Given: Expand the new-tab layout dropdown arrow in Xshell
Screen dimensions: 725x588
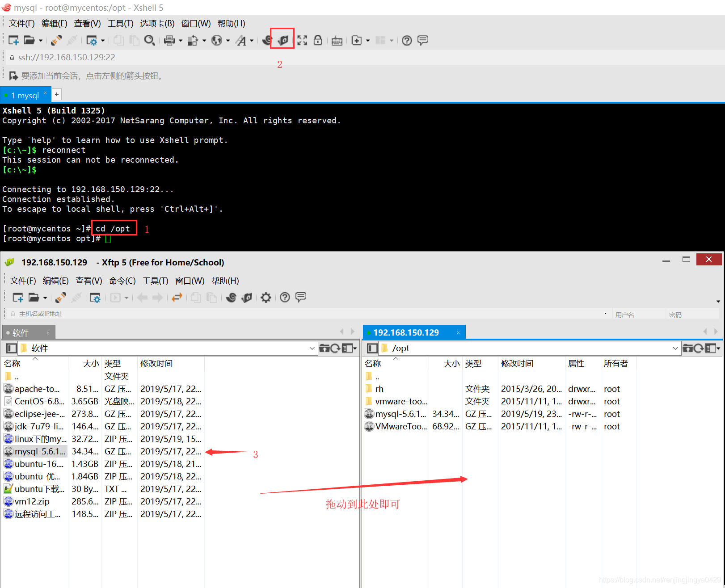Looking at the screenshot, I should (x=368, y=41).
